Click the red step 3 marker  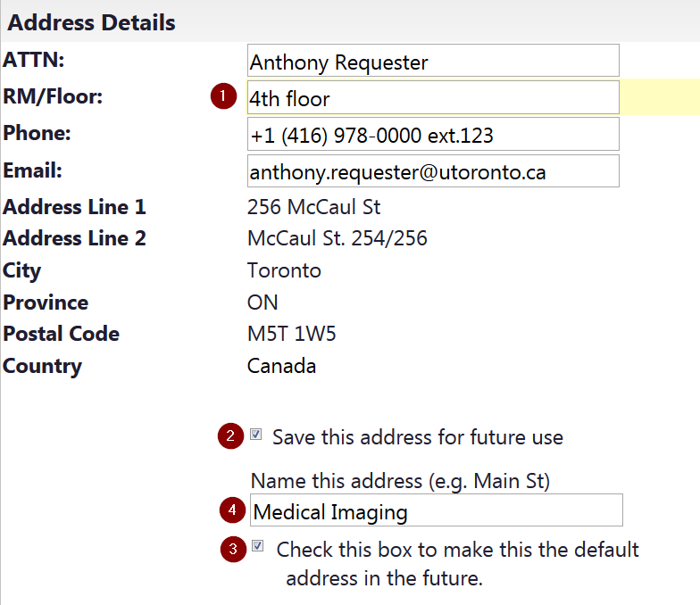tap(233, 548)
